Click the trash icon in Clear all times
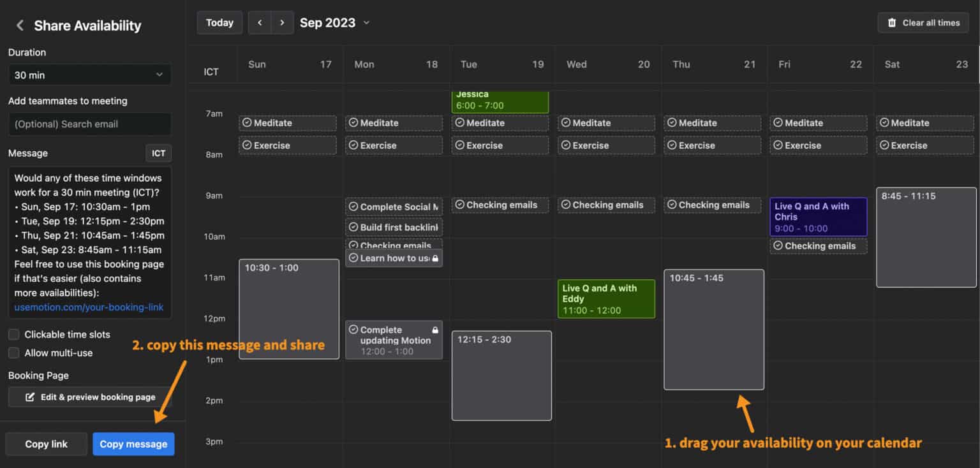 click(x=893, y=22)
